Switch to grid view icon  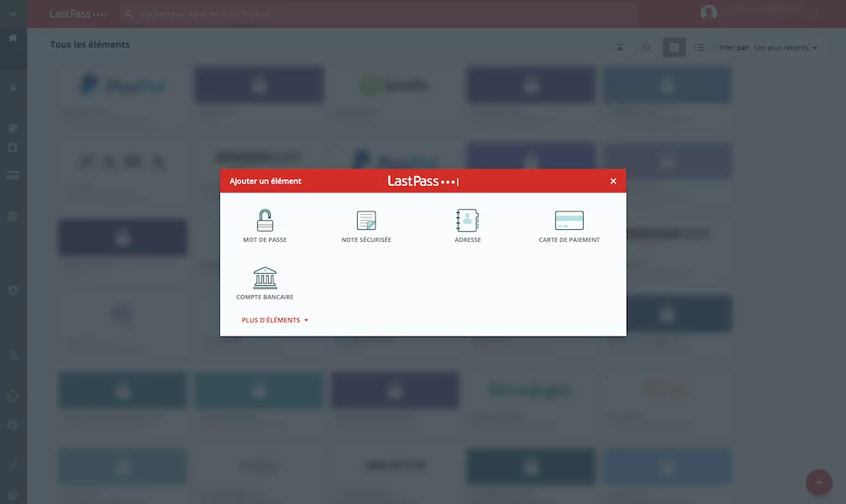click(x=674, y=47)
